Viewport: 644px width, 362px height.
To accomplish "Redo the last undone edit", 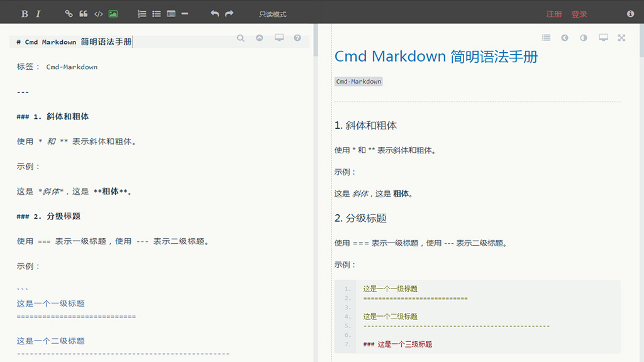I will point(229,14).
